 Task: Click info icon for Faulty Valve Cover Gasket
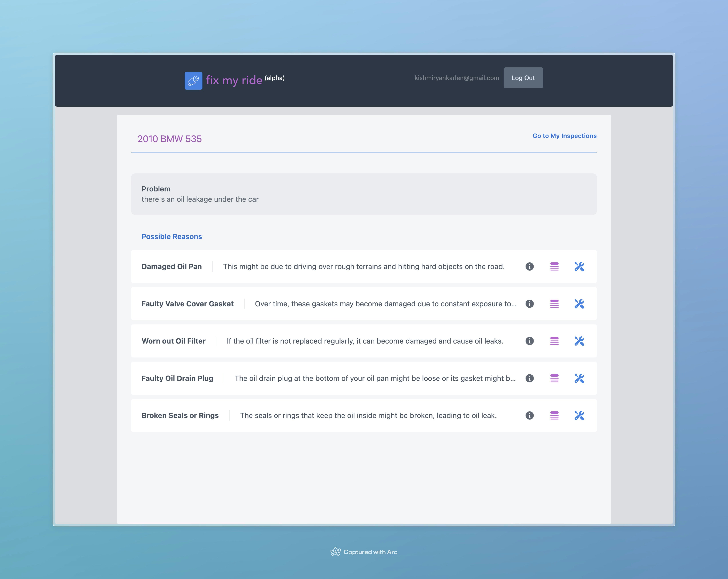coord(529,304)
